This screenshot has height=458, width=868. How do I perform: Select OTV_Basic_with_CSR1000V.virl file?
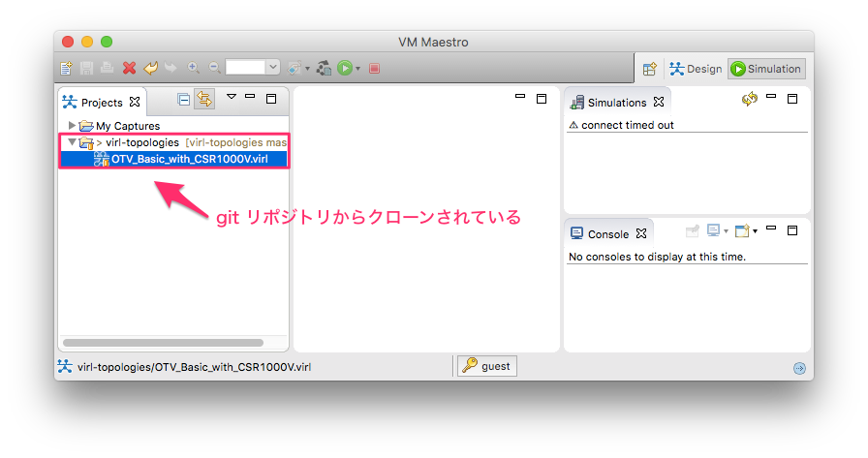pos(173,160)
